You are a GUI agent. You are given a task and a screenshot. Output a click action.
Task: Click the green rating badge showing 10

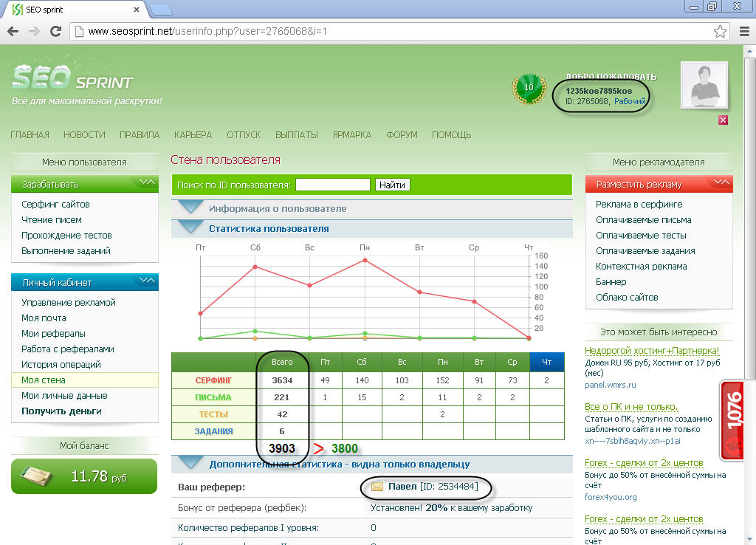coord(529,88)
